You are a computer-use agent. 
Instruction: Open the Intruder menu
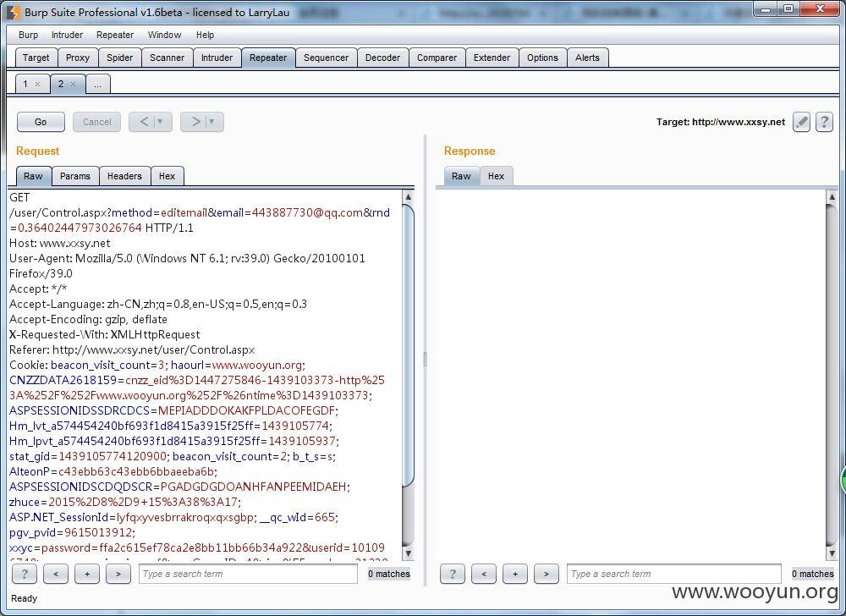click(x=67, y=35)
